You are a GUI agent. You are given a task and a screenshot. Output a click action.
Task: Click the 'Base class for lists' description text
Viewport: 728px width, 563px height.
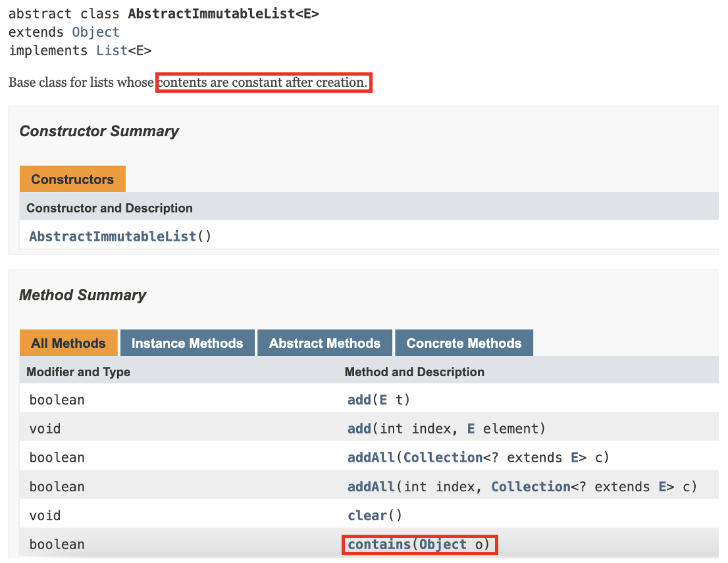click(x=188, y=83)
